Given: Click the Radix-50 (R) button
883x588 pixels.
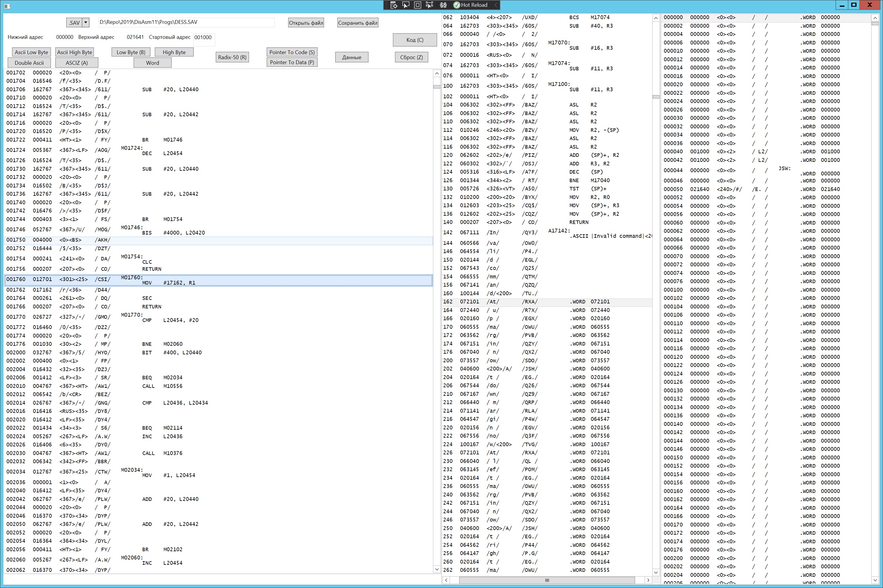Looking at the screenshot, I should click(x=232, y=57).
